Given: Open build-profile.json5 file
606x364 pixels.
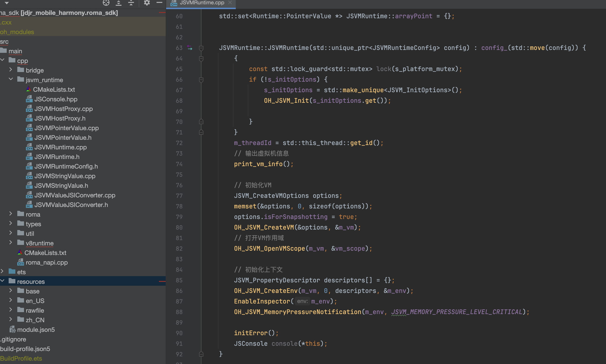Looking at the screenshot, I should tap(25, 349).
